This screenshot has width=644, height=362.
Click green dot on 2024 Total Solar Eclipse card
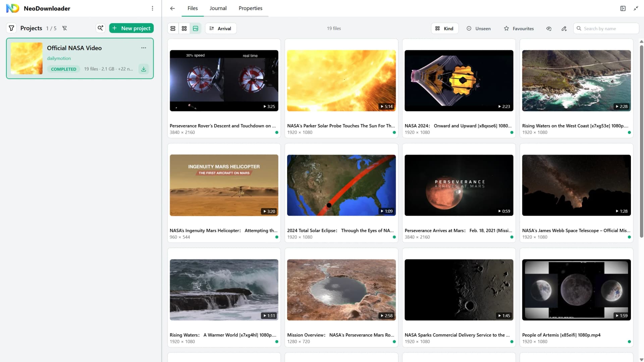[394, 237]
